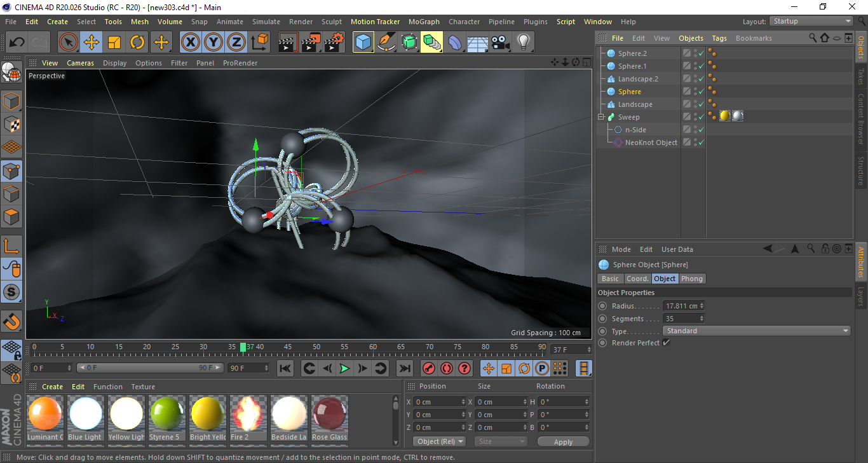Viewport: 868px width, 463px height.
Task: Open the Layout Startup dropdown
Action: pos(811,21)
